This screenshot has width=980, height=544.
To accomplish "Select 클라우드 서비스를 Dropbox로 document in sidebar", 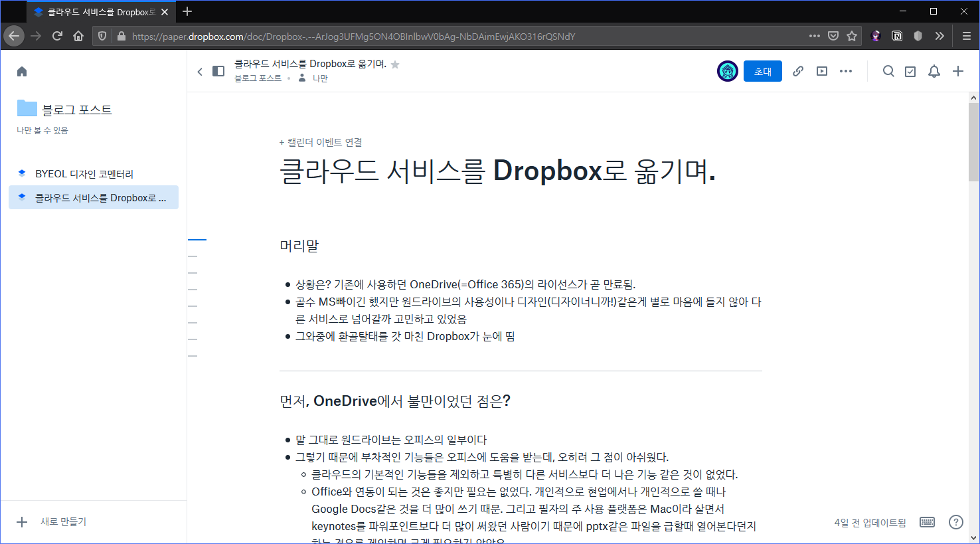I will pos(94,197).
